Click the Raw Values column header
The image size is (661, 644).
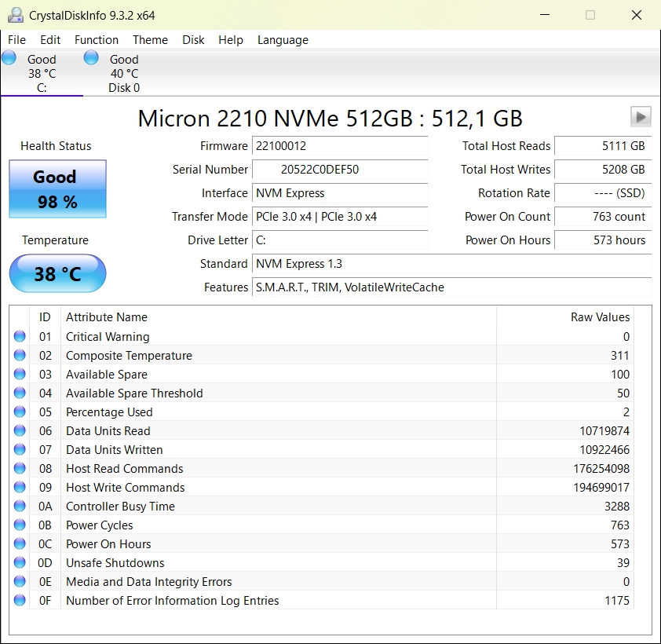coord(600,317)
